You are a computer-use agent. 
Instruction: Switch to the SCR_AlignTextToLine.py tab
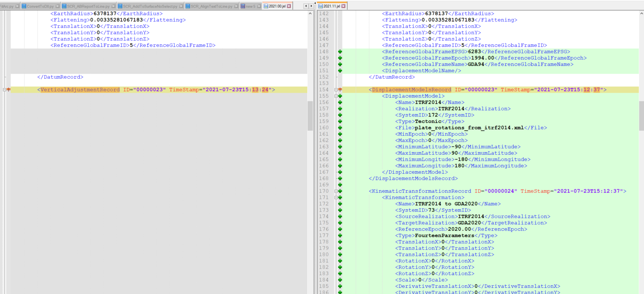211,6
